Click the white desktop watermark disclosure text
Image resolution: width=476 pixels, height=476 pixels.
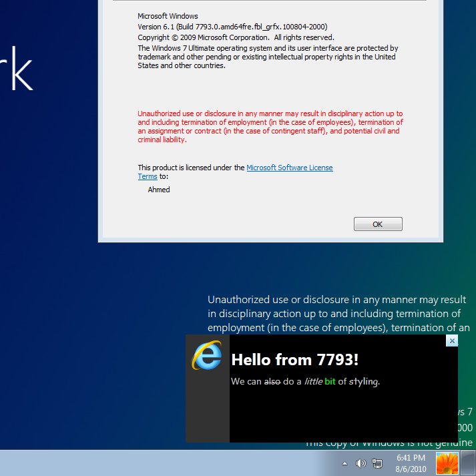point(338,314)
